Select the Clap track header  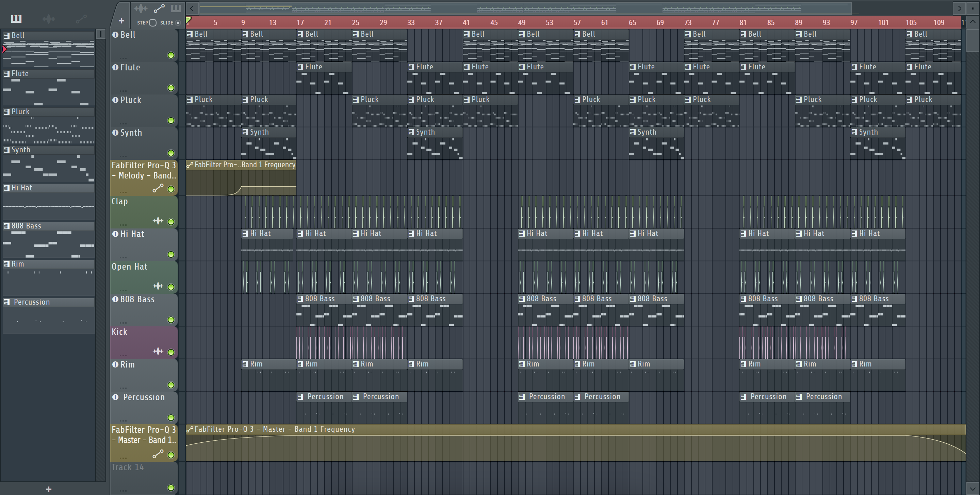(x=144, y=211)
